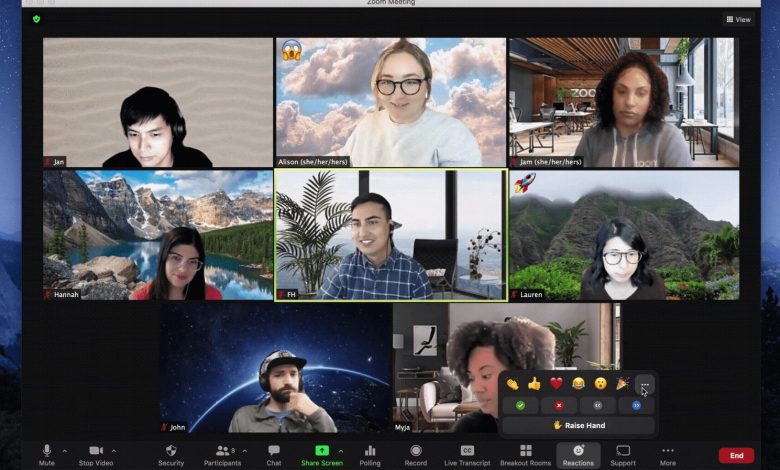Expand the arrow next to Participants

pos(245,451)
